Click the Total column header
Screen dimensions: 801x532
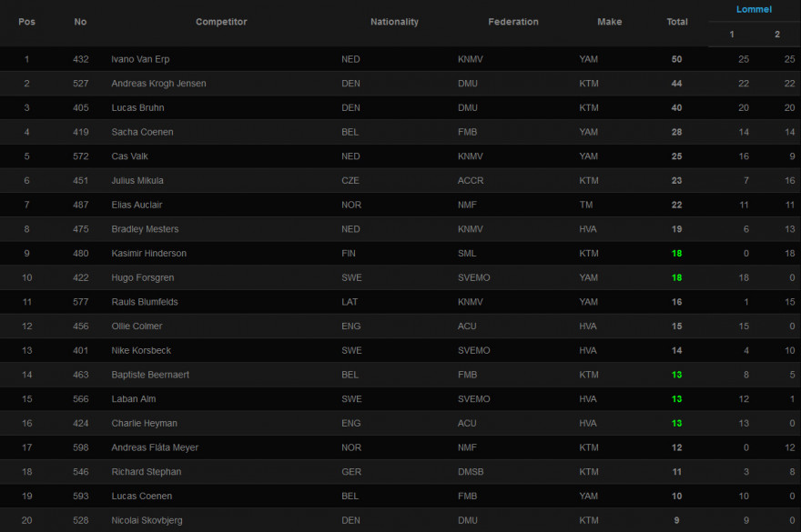coord(677,22)
